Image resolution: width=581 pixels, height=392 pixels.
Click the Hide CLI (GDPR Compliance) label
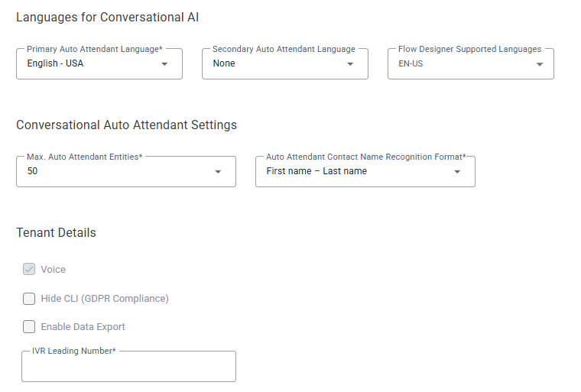105,299
